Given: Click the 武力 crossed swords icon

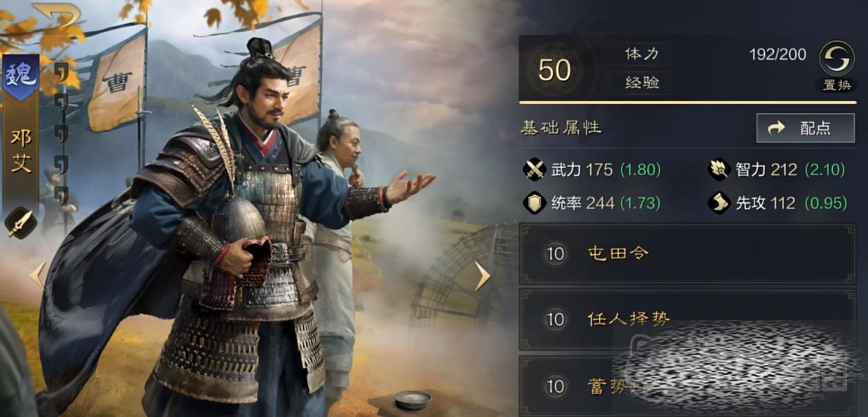Looking at the screenshot, I should click(534, 170).
